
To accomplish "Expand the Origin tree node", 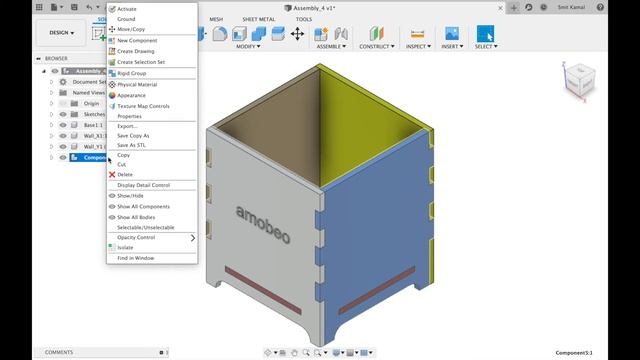I will click(x=51, y=104).
